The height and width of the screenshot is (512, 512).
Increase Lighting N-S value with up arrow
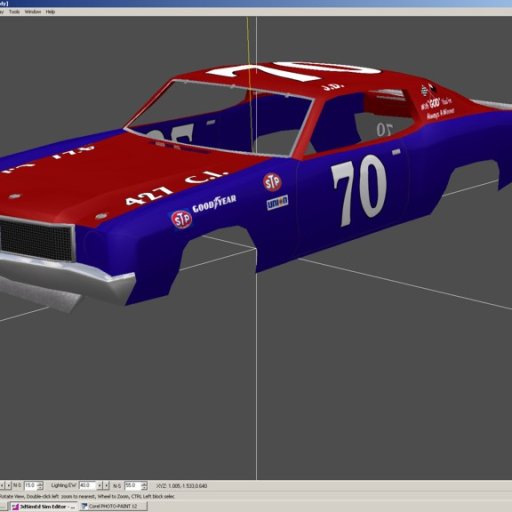[144, 484]
